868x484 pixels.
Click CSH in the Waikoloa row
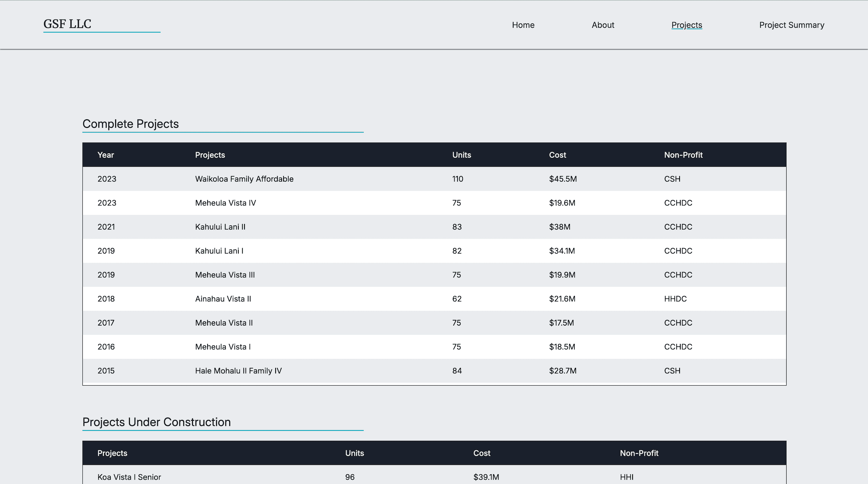tap(672, 179)
